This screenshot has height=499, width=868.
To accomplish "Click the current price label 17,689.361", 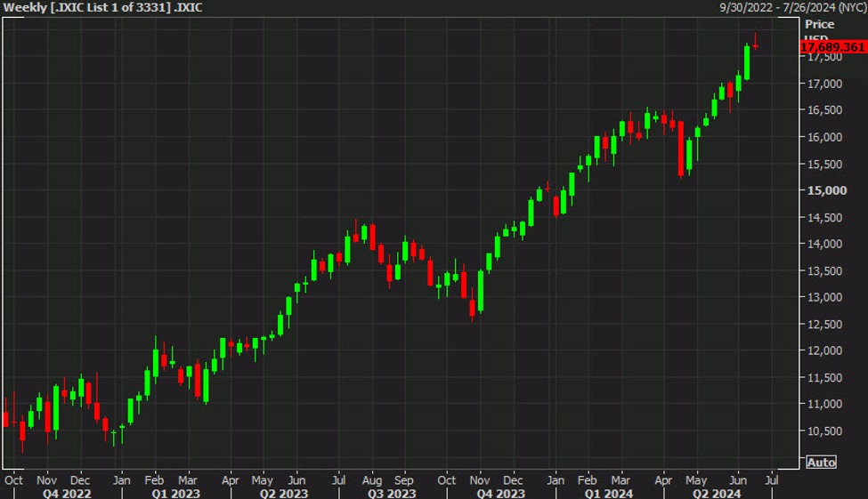I will (833, 47).
